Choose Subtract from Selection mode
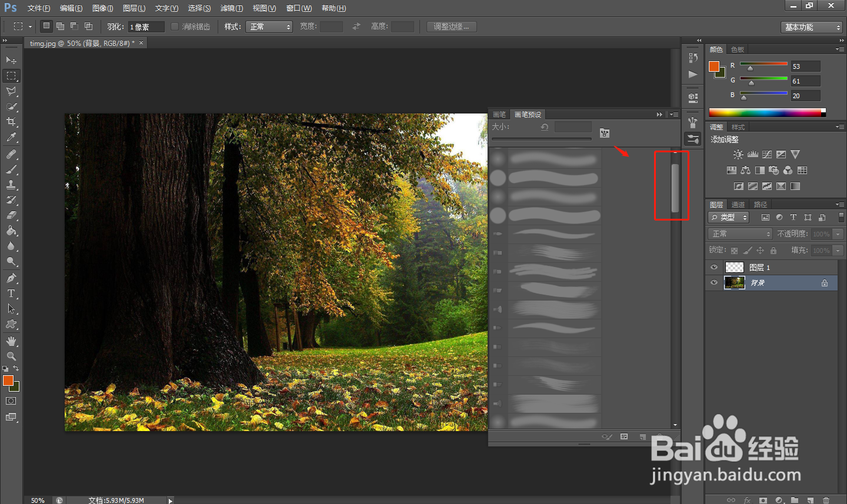The image size is (847, 504). coord(74,26)
